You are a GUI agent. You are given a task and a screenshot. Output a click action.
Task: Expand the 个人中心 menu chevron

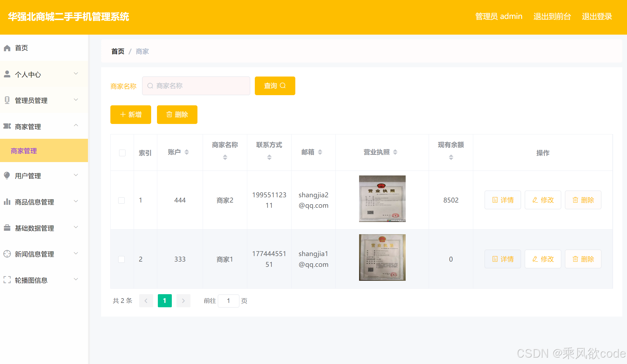pos(76,74)
